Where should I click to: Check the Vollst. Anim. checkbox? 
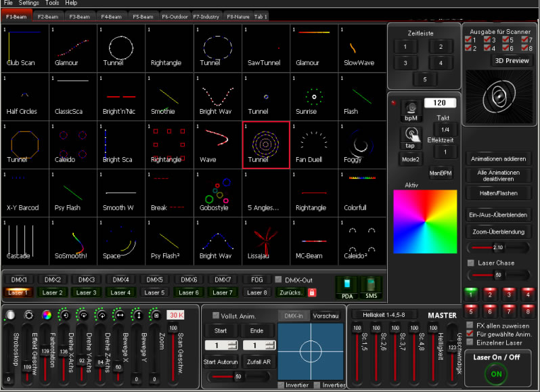pos(216,315)
